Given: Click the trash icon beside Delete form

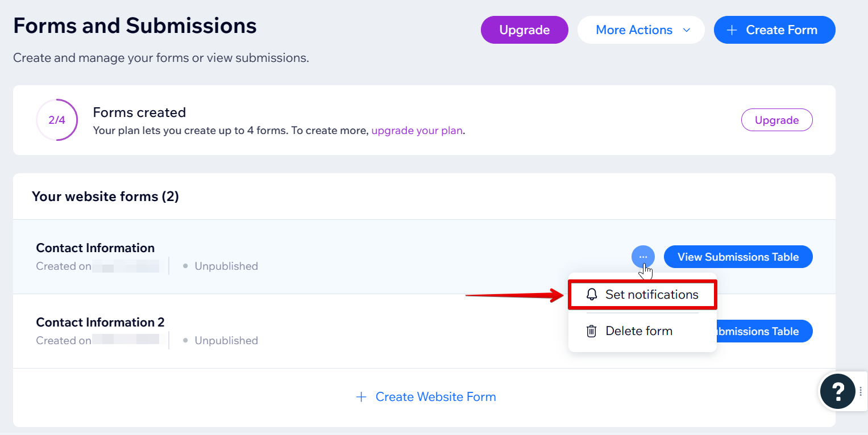Looking at the screenshot, I should pyautogui.click(x=592, y=331).
